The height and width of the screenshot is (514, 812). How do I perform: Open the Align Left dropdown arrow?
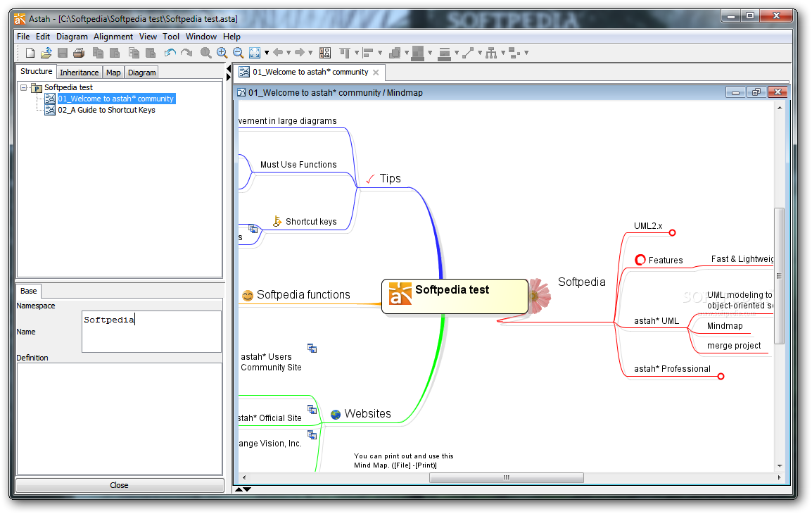pyautogui.click(x=379, y=53)
